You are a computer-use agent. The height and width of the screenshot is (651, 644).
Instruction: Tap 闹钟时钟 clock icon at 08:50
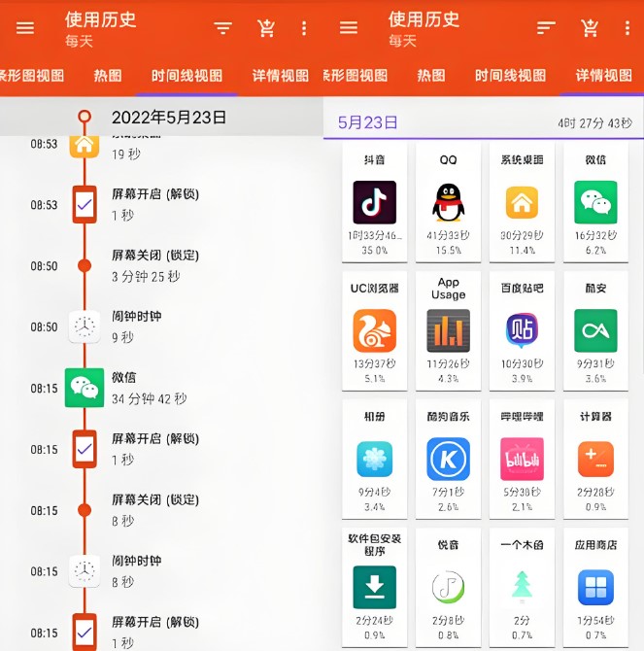point(85,326)
